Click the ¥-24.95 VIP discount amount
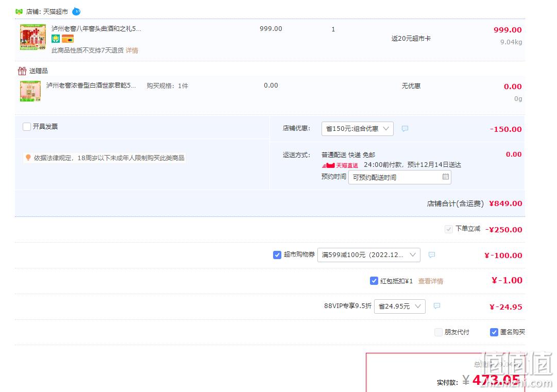 point(506,307)
